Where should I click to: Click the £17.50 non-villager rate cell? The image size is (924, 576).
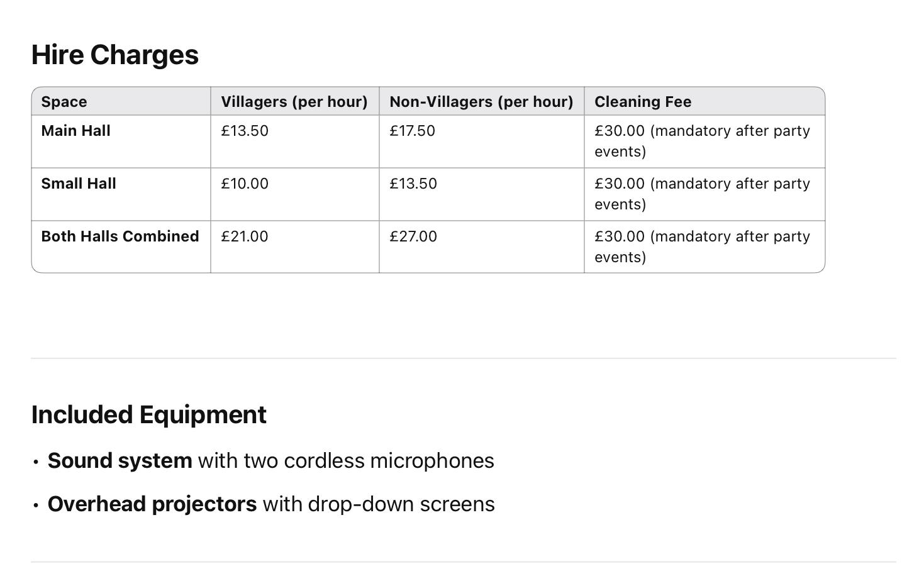click(481, 141)
